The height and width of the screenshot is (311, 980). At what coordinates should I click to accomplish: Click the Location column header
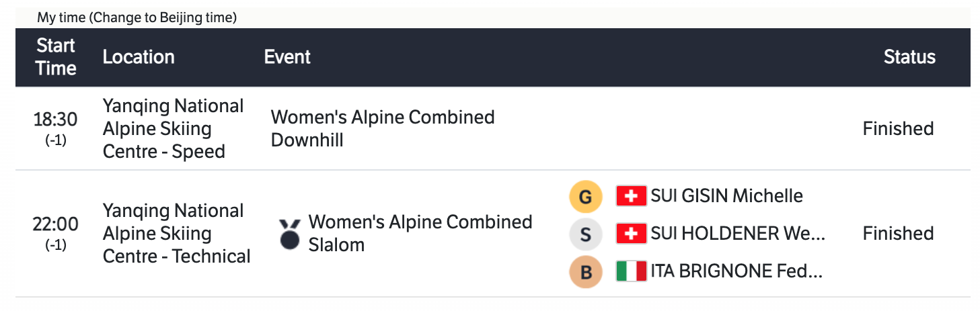coord(139,57)
